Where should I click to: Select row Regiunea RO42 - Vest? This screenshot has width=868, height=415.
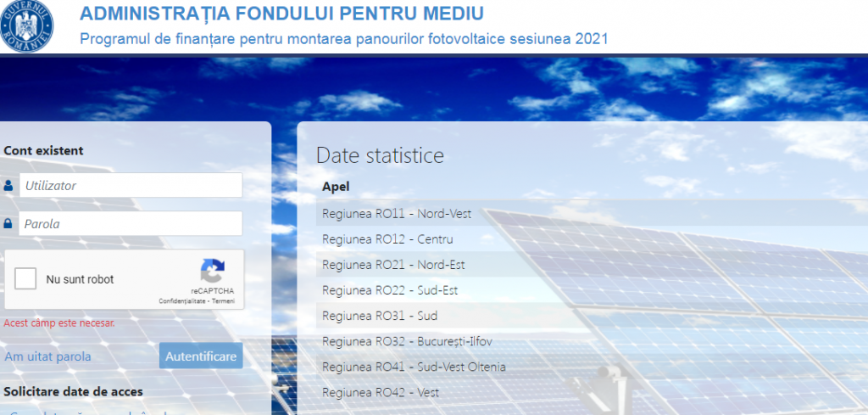592,392
